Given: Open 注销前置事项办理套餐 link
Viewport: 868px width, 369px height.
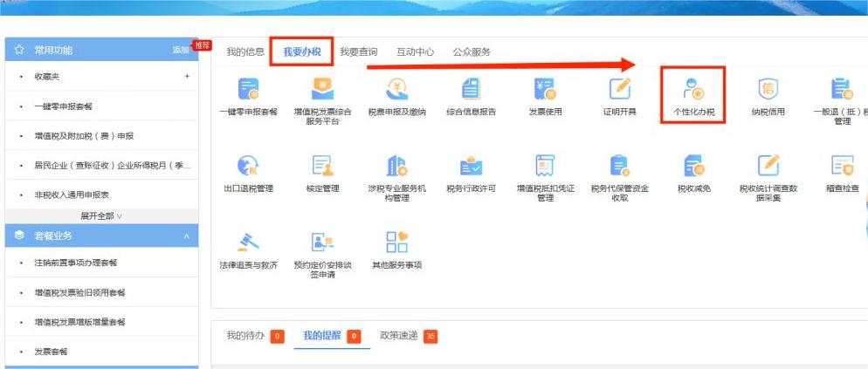Looking at the screenshot, I should 76,263.
